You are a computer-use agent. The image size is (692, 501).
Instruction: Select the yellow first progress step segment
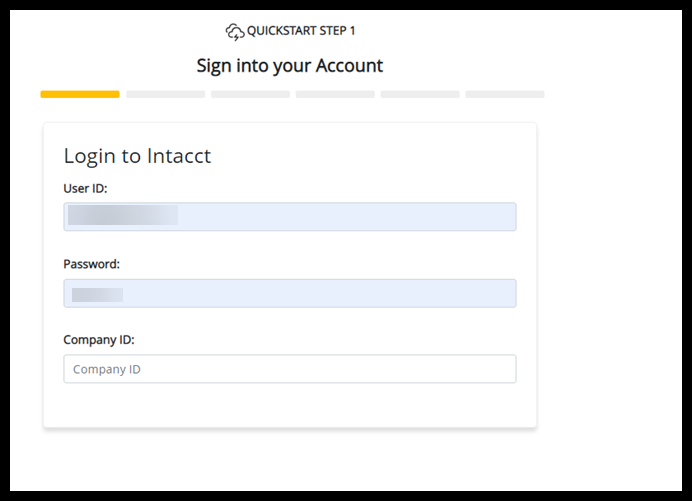(80, 94)
